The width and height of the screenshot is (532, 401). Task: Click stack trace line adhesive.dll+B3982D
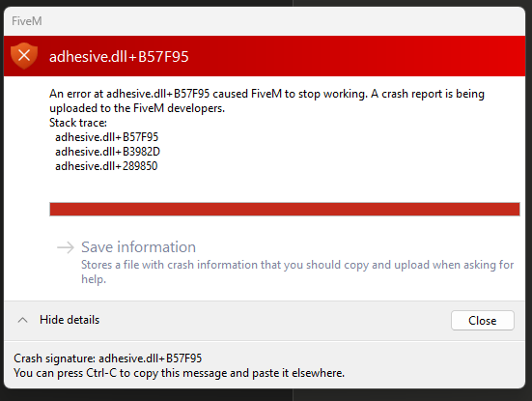[107, 152]
